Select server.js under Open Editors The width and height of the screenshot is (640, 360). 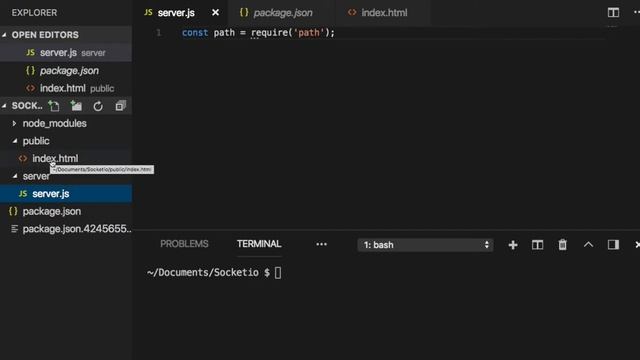coord(66,53)
